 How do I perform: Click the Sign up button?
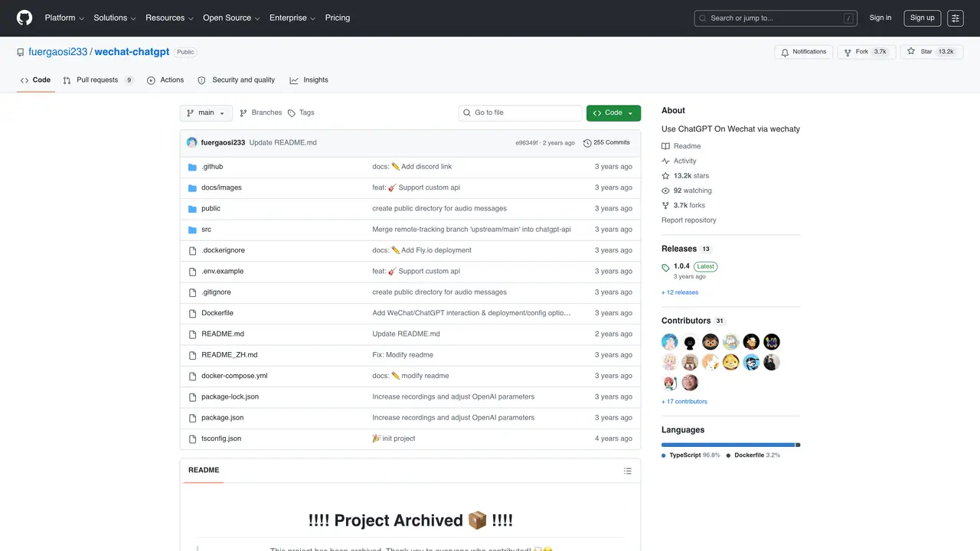(922, 18)
